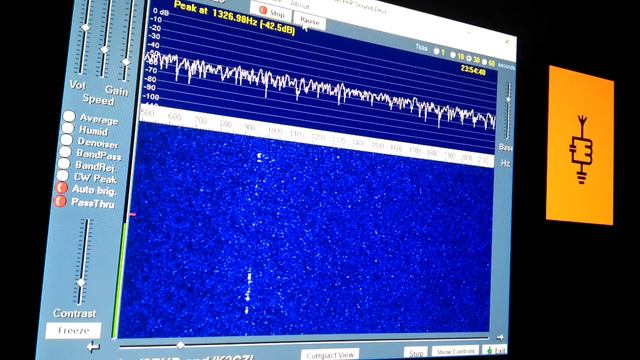The width and height of the screenshot is (640, 360).
Task: Select the 30 seconds ticks option
Action: [469, 58]
